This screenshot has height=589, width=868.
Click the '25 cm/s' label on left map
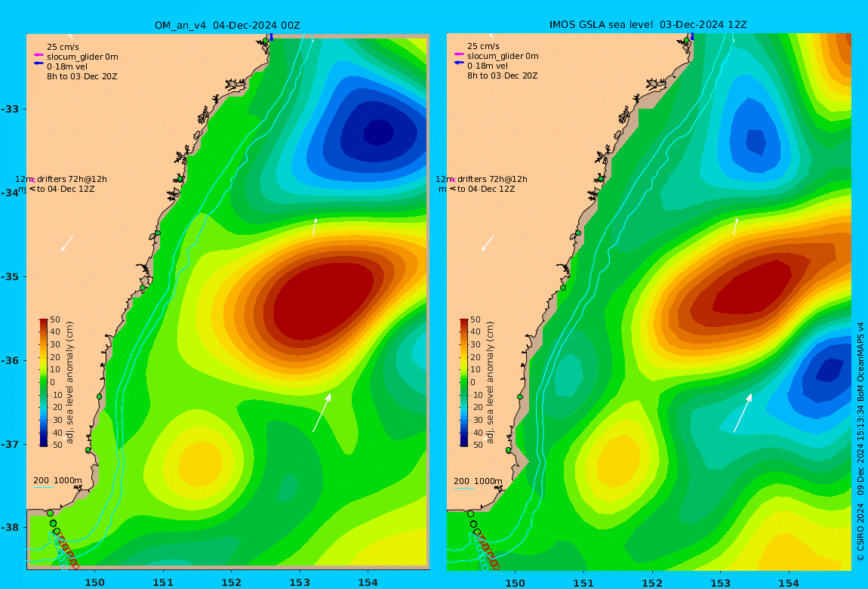pos(63,47)
